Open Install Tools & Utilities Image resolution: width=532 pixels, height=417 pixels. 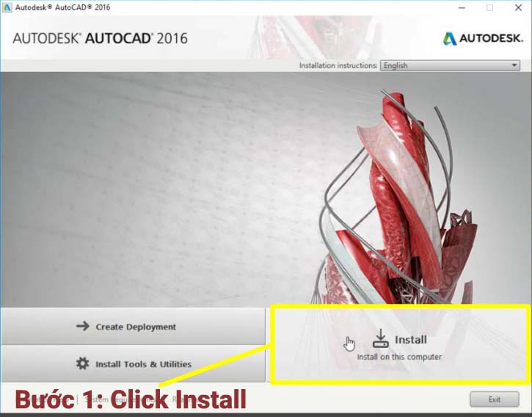(x=133, y=364)
